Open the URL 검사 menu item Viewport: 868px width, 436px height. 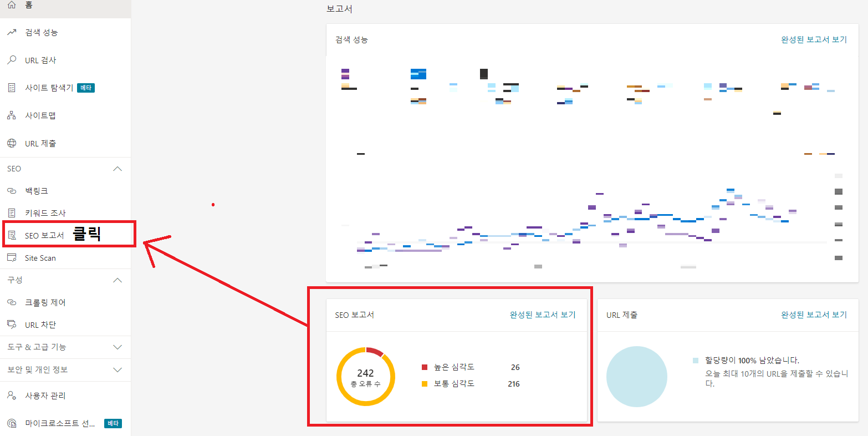65,60
